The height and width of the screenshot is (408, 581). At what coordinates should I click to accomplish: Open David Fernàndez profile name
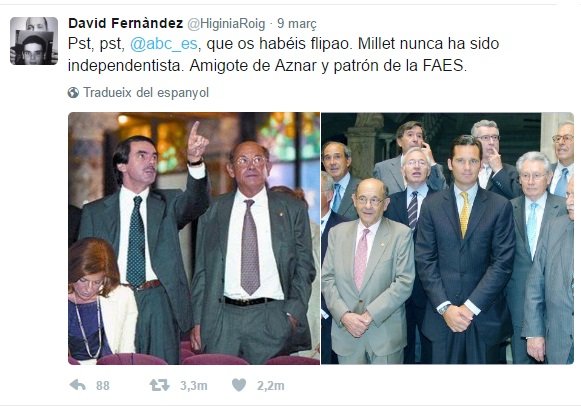(x=126, y=23)
